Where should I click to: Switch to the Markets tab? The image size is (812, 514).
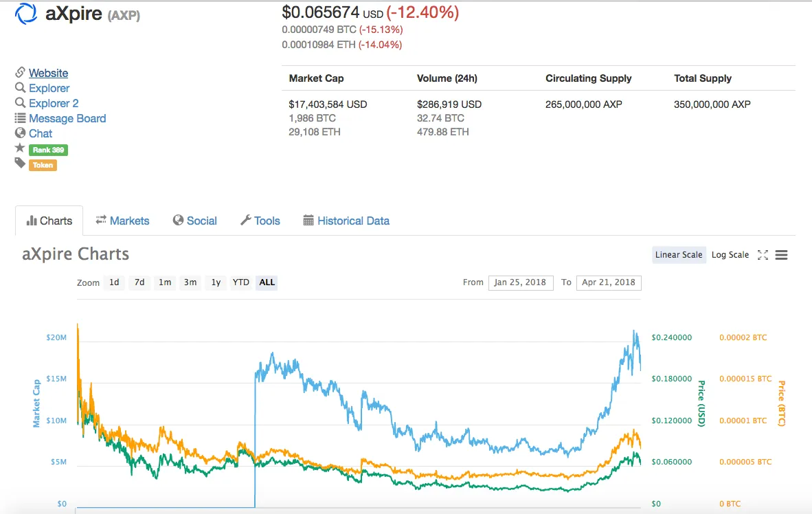[x=123, y=221]
